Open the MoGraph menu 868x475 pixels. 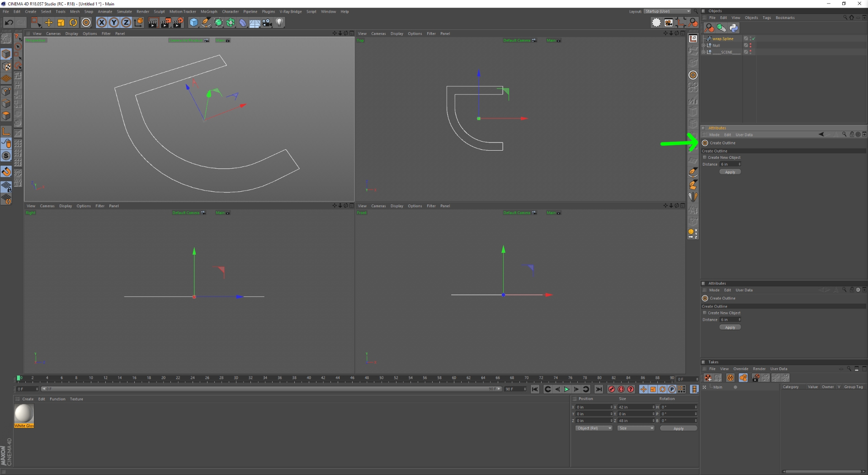click(209, 12)
